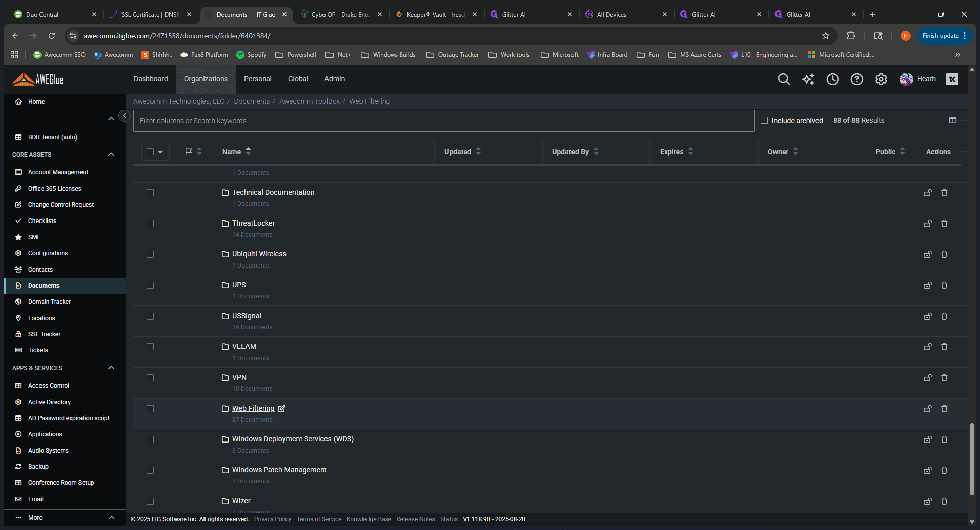980x530 pixels.
Task: Switch to the Admin nav tab
Action: pyautogui.click(x=335, y=79)
